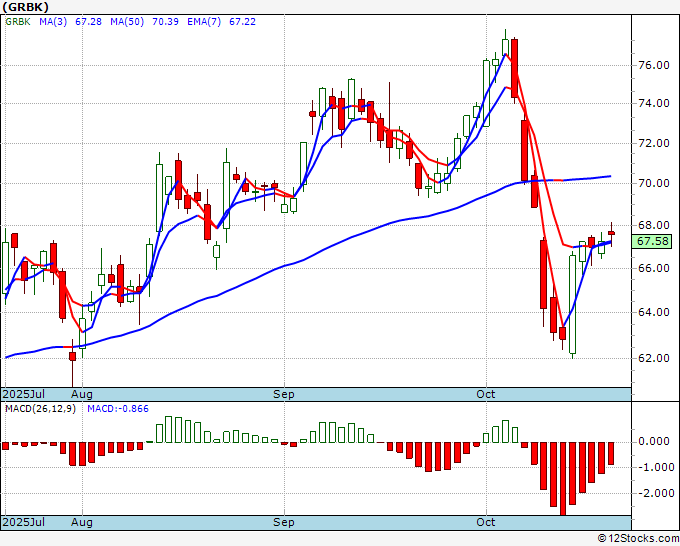The width and height of the screenshot is (680, 546).
Task: Click Aug on the price chart axis
Action: tap(82, 394)
